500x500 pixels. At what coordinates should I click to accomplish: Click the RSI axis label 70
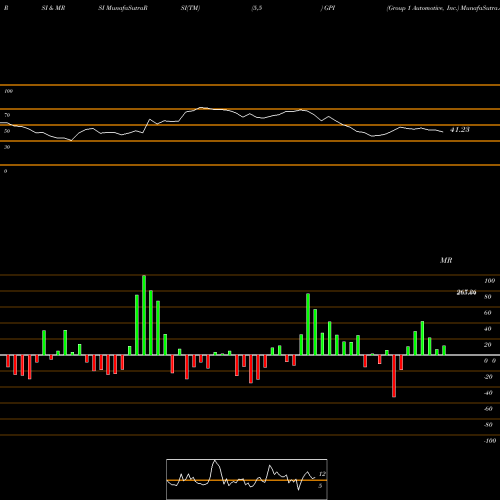click(7, 115)
